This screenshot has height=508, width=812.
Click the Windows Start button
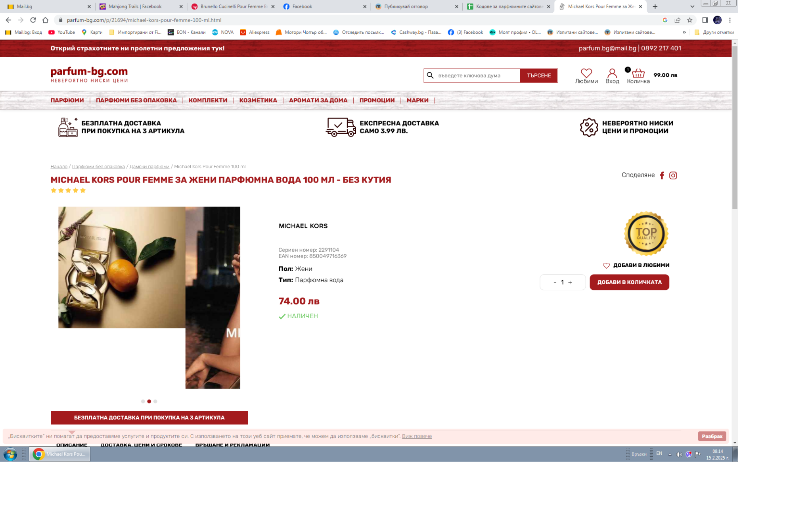click(x=11, y=454)
